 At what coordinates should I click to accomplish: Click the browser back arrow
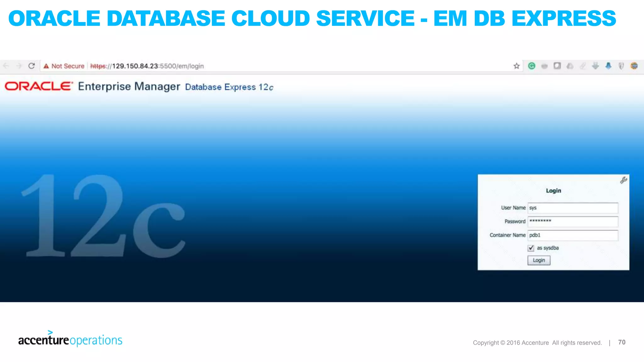tap(6, 66)
